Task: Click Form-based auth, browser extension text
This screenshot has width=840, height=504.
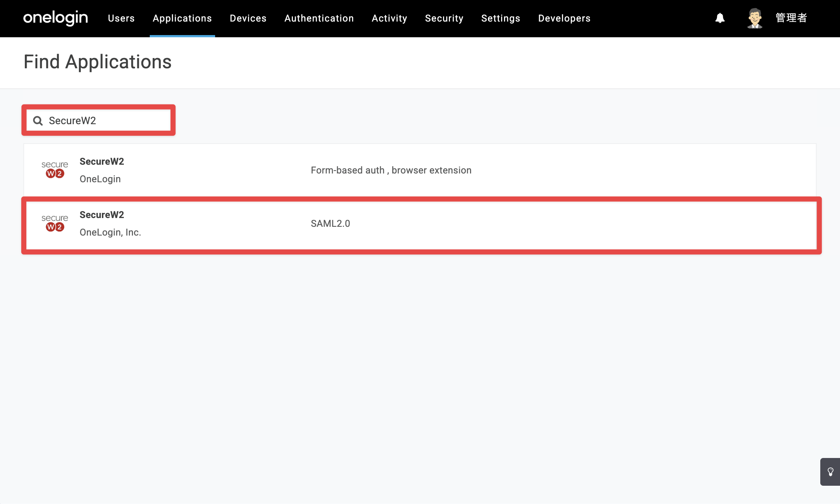Action: [391, 170]
